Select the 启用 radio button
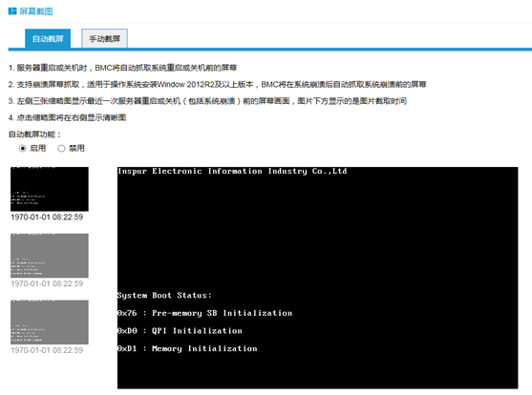 tap(22, 149)
